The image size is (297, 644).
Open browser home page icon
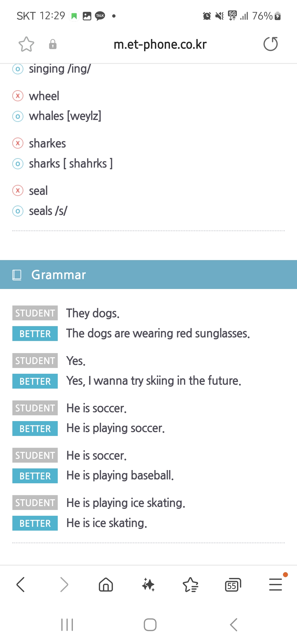pos(106,585)
